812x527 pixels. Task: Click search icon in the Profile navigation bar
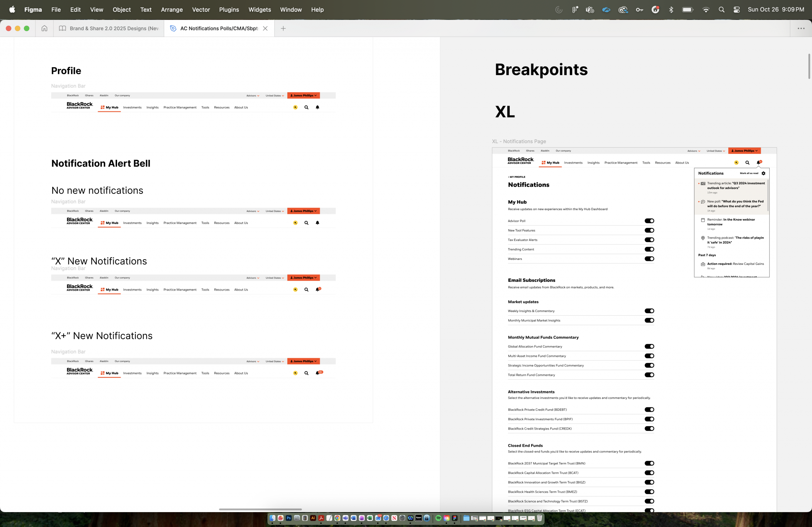(306, 107)
